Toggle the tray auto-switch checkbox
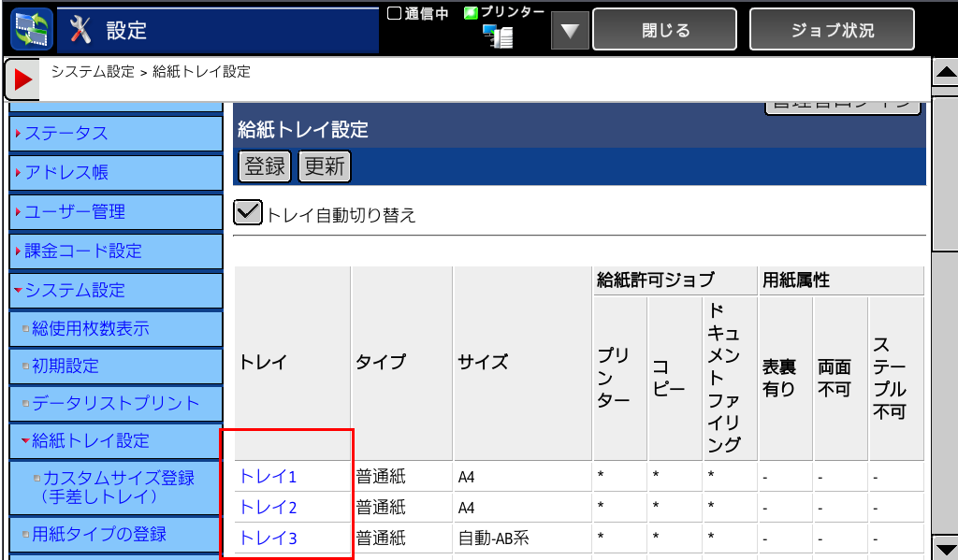This screenshot has height=560, width=958. tap(247, 213)
